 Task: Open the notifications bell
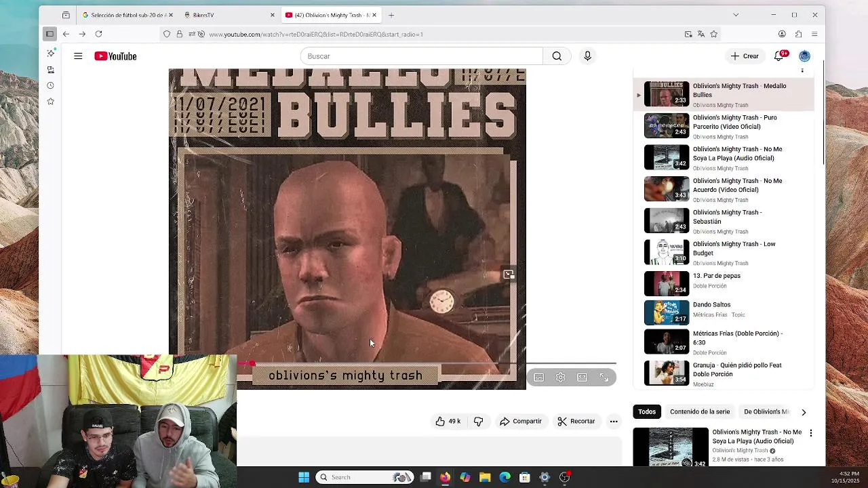pyautogui.click(x=779, y=56)
